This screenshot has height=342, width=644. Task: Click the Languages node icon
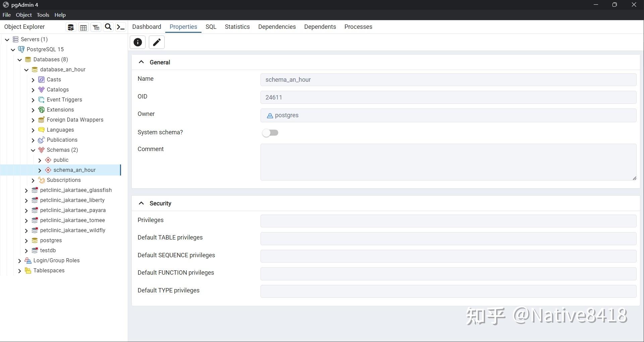41,130
